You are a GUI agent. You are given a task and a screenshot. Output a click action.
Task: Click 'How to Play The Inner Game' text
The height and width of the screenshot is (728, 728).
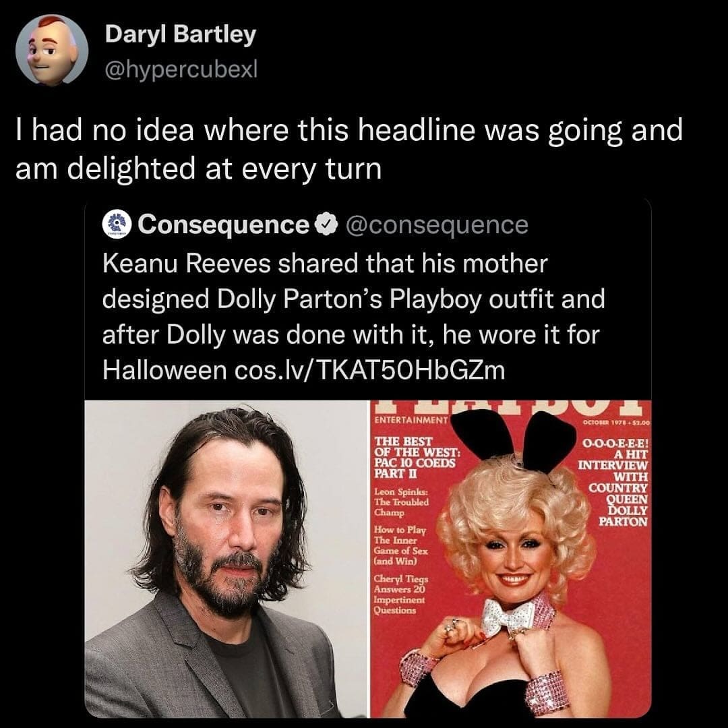(400, 545)
